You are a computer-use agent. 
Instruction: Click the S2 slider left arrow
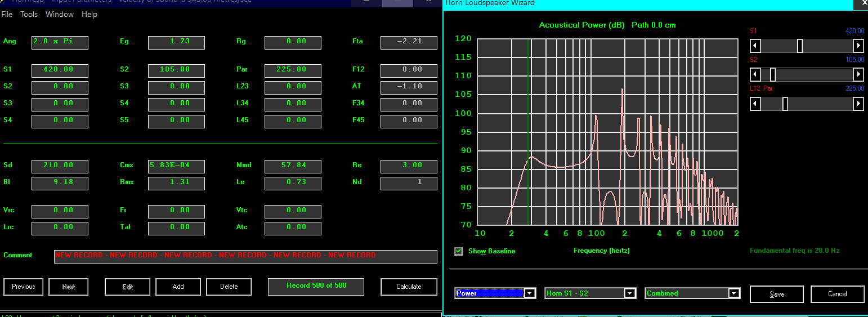pyautogui.click(x=756, y=74)
